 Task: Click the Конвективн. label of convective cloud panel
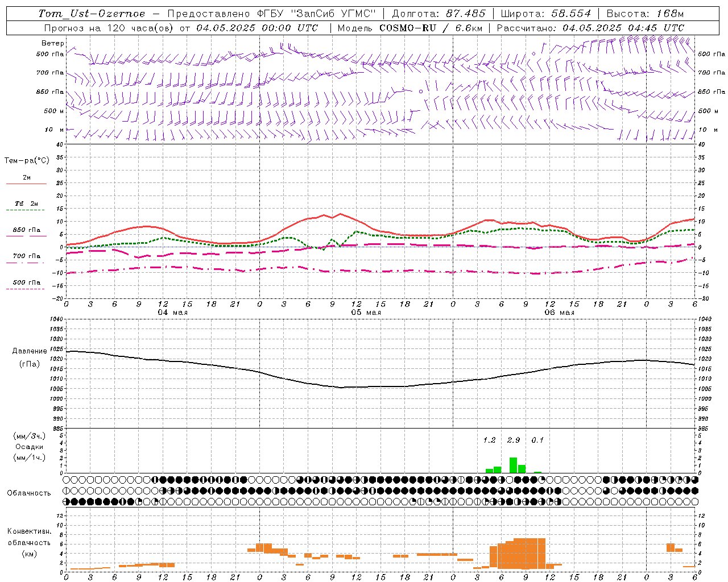click(30, 531)
